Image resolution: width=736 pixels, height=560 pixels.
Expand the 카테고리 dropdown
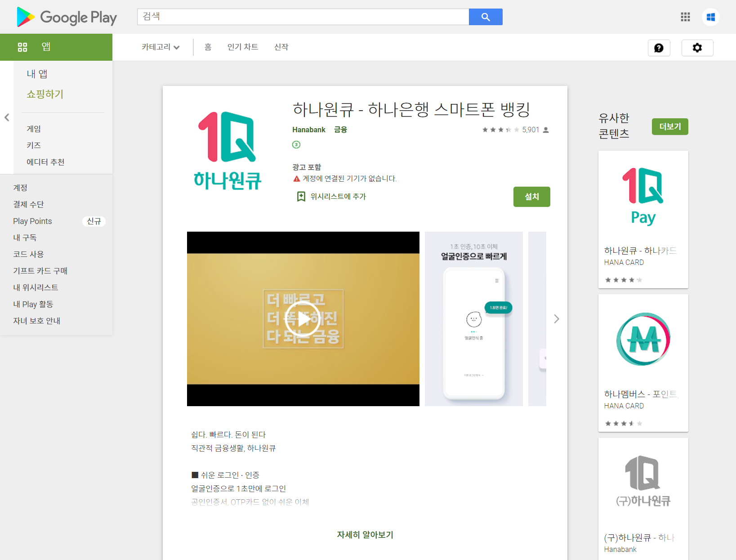[161, 47]
